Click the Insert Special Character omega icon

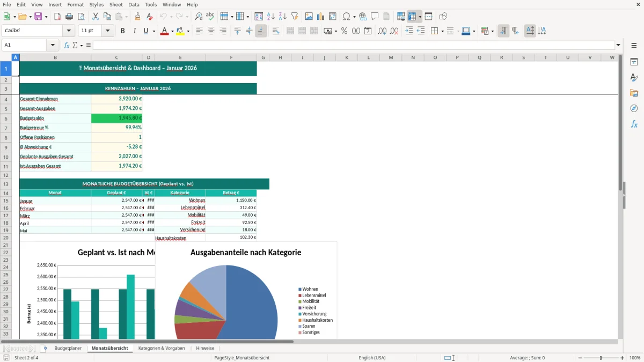[346, 17]
